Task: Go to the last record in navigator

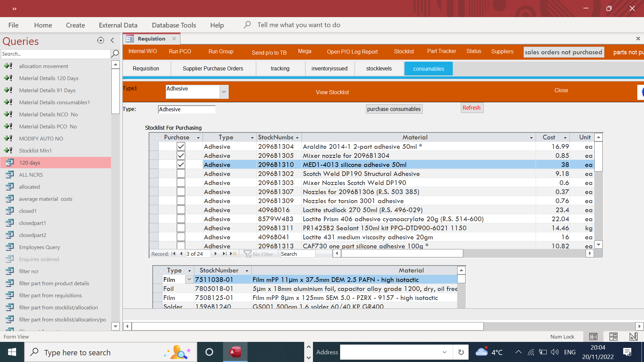Action: tap(224, 254)
